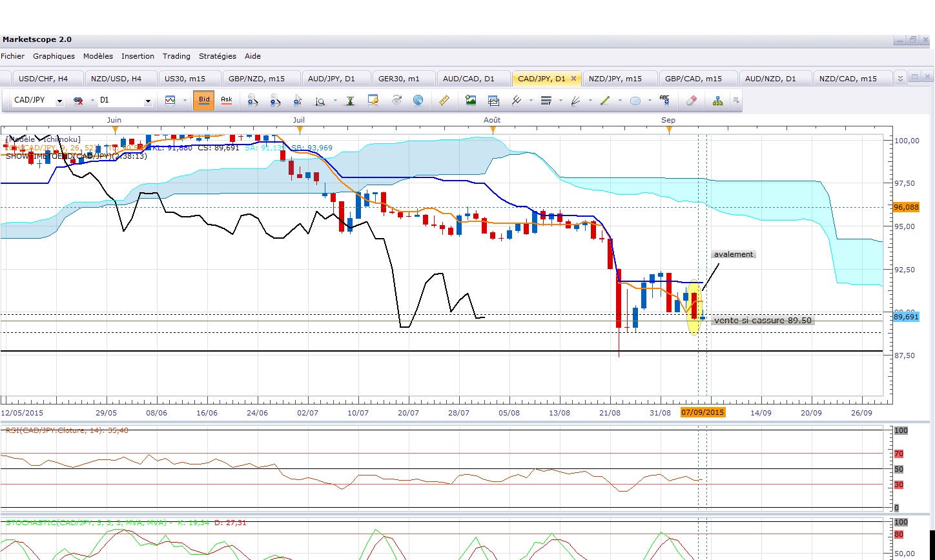Select the ellipse shape drawing tool
Image resolution: width=935 pixels, height=560 pixels.
click(x=635, y=101)
